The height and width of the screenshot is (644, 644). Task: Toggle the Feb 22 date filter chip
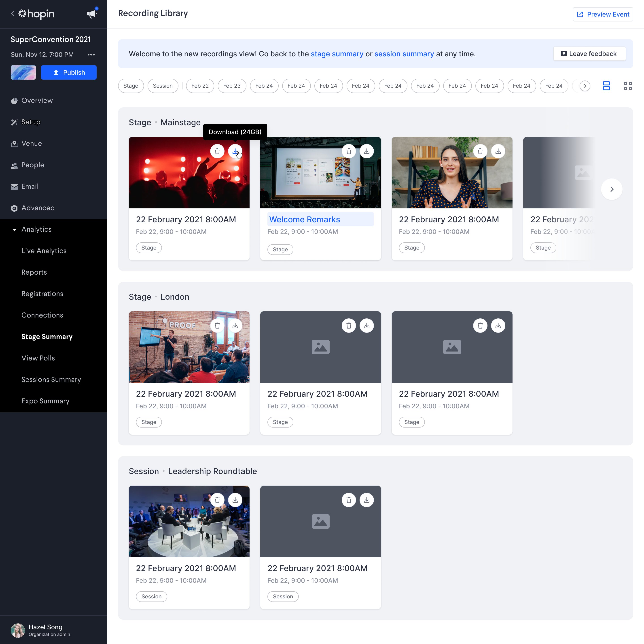click(x=200, y=86)
